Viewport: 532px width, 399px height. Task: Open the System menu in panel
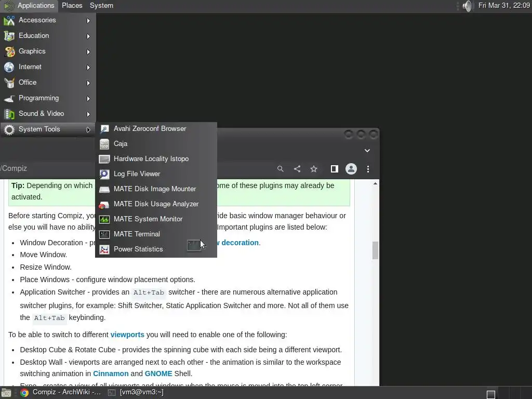click(x=101, y=6)
